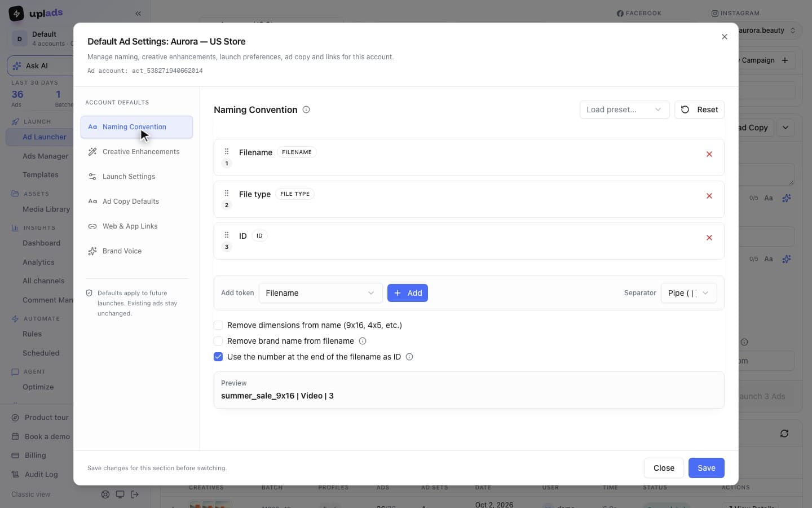The height and width of the screenshot is (508, 812).
Task: Enable Remove dimensions from name checkbox
Action: [x=218, y=325]
